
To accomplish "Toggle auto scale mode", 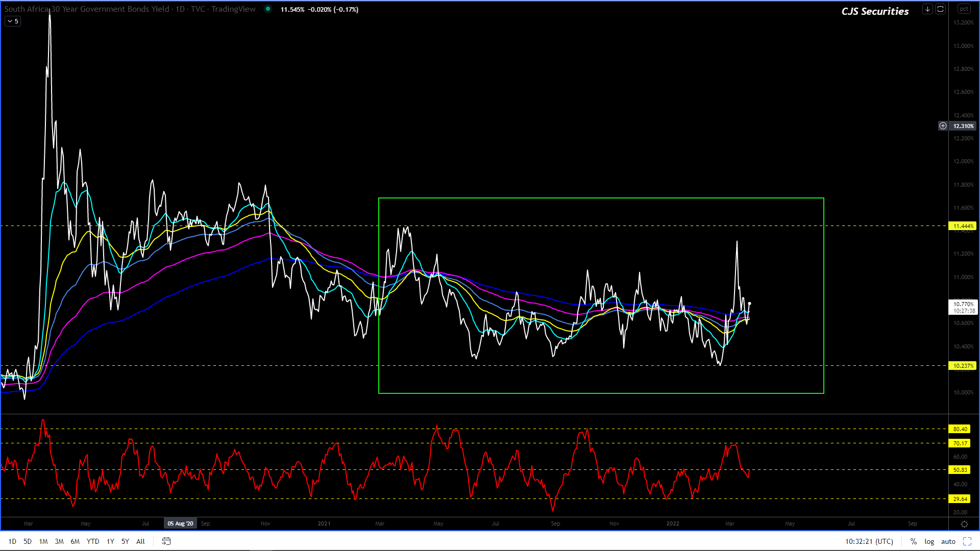I will click(948, 541).
